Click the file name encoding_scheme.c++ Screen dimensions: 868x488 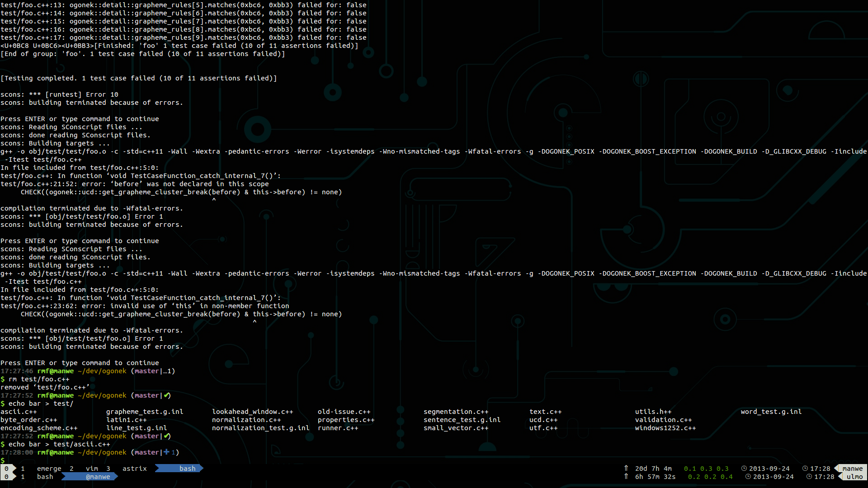point(39,428)
